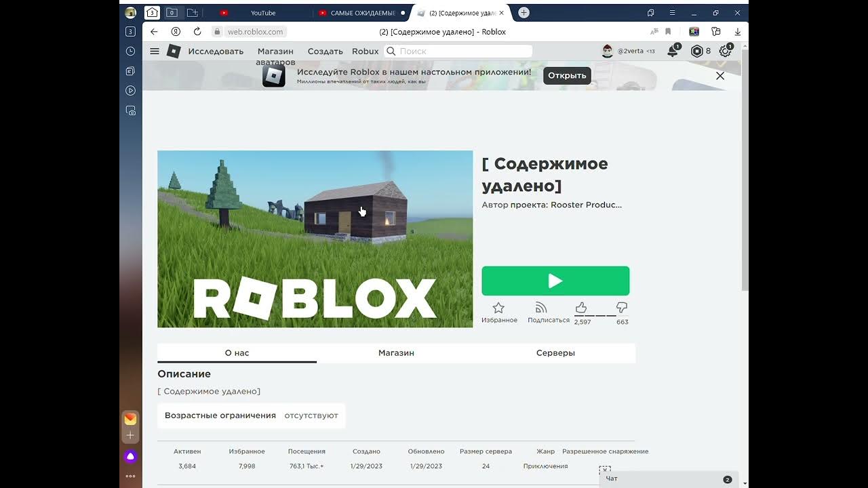The width and height of the screenshot is (868, 488).
Task: Open history clock in browser sidebar
Action: click(x=131, y=52)
